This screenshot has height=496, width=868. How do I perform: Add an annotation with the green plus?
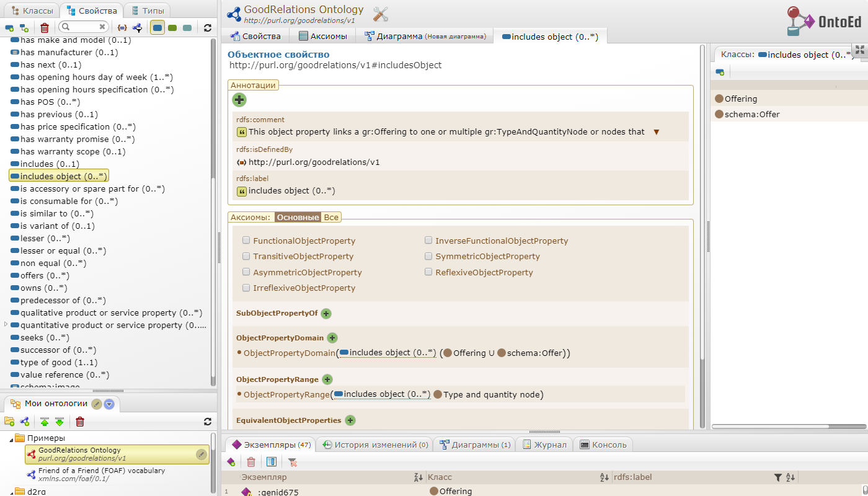tap(239, 99)
